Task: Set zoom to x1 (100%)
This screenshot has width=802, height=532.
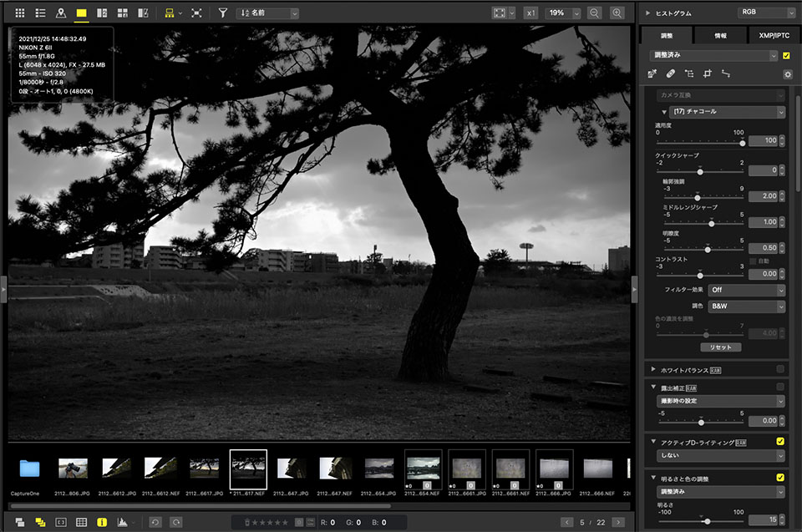Action: [531, 13]
